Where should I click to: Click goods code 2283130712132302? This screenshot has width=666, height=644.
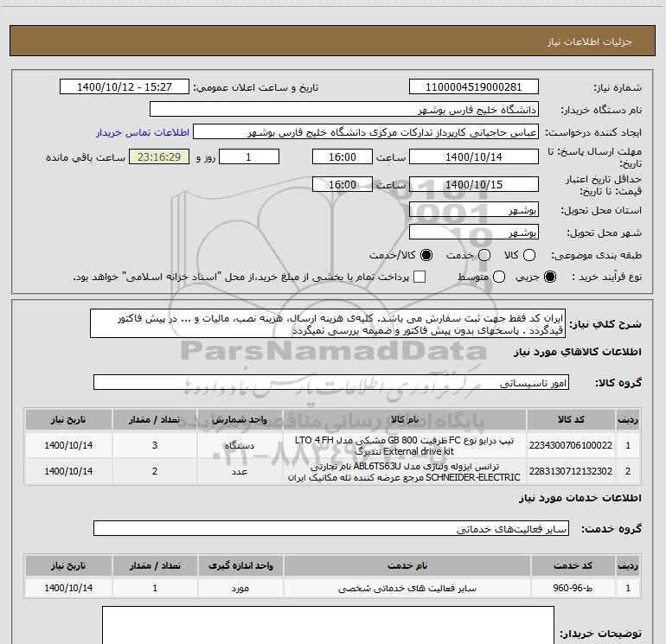tap(571, 471)
